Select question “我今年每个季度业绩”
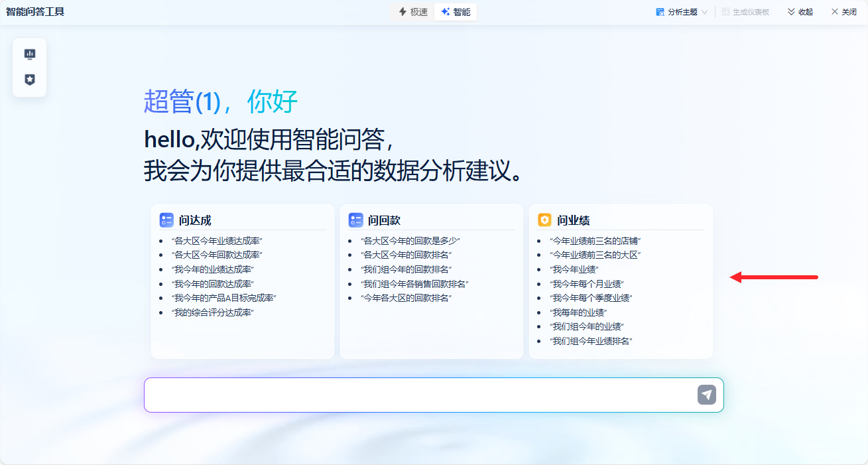This screenshot has width=868, height=465. pyautogui.click(x=591, y=299)
